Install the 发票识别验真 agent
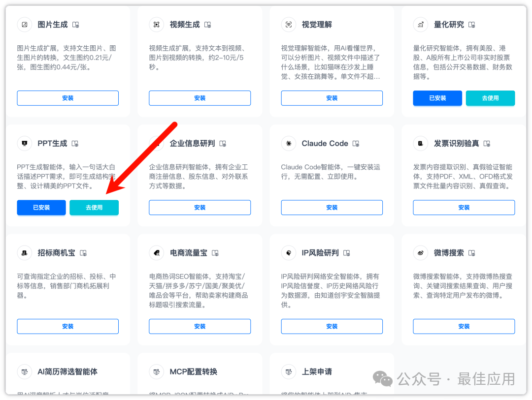The height and width of the screenshot is (400, 532). click(x=464, y=208)
